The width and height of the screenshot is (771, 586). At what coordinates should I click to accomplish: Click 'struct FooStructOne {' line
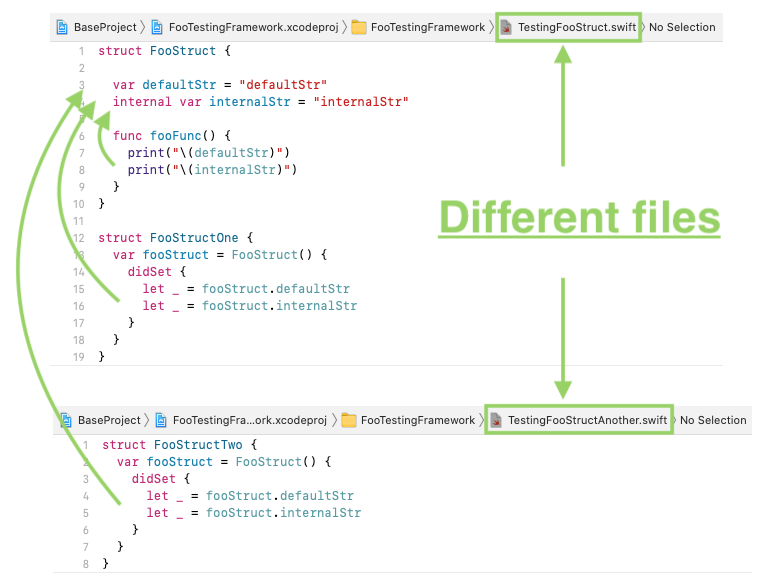(x=176, y=238)
